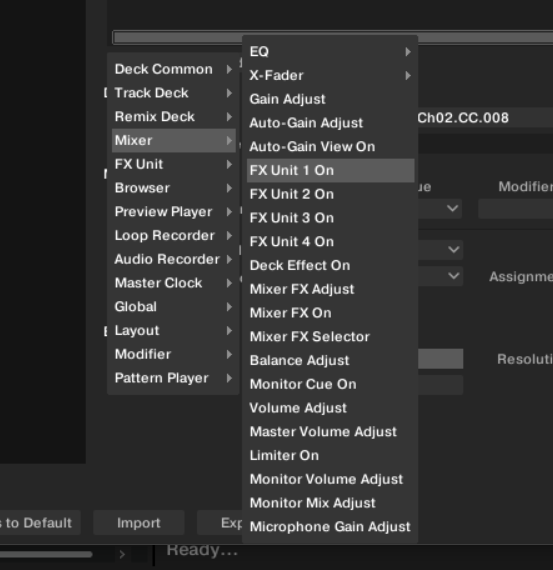Choose Monitor Mix Adjust
Viewport: 553px width, 570px height.
(x=330, y=503)
